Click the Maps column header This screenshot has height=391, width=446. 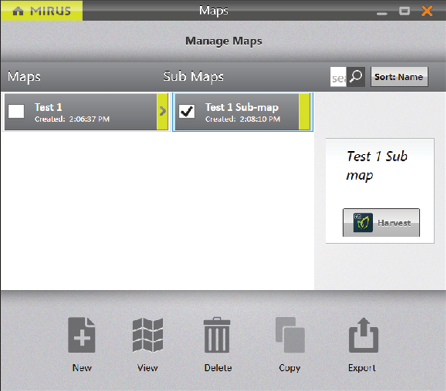[24, 77]
